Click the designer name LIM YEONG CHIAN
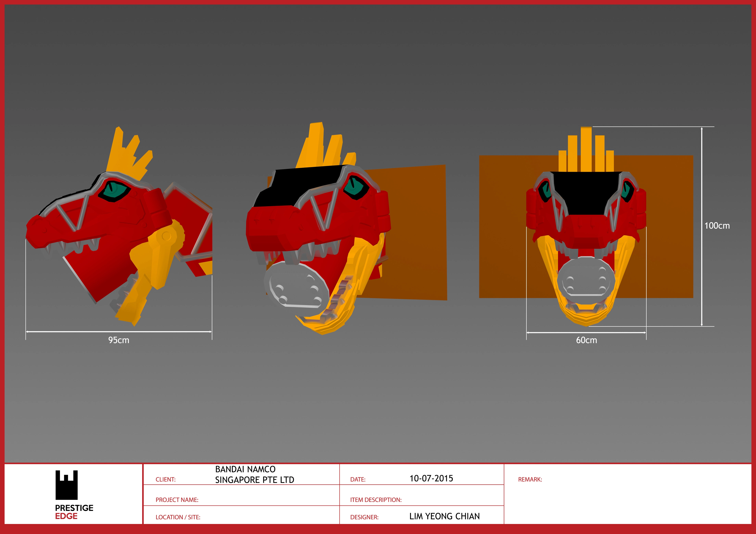756x534 pixels. click(444, 516)
